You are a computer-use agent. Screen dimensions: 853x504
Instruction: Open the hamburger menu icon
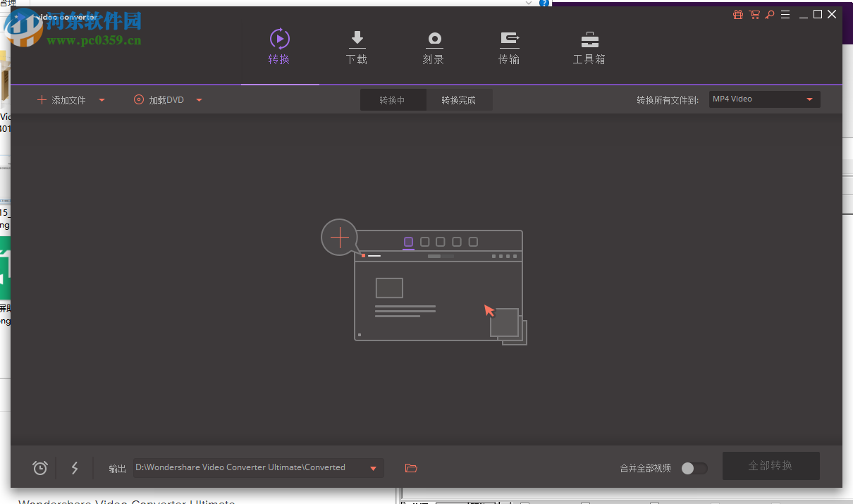[785, 15]
